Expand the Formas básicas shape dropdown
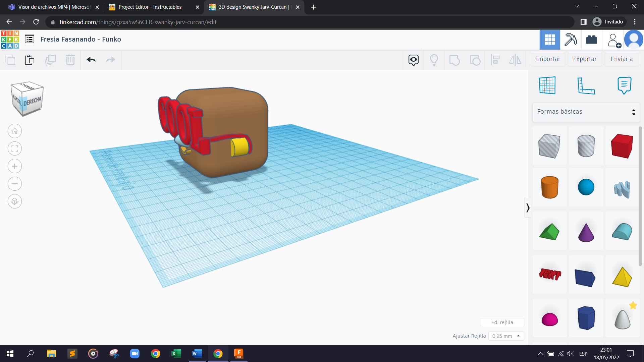This screenshot has height=362, width=644. coord(586,112)
